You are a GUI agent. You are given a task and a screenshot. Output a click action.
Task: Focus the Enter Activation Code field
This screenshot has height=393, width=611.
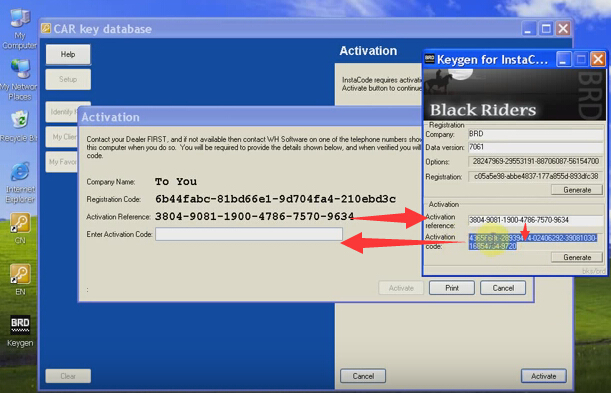249,234
